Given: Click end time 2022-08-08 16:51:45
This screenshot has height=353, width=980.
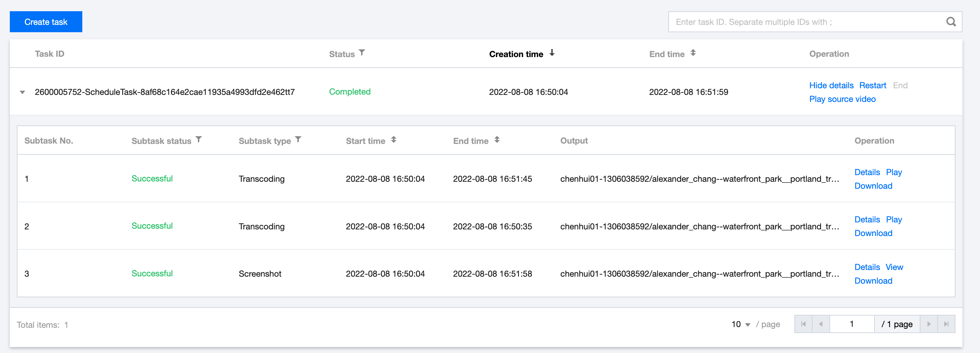Looking at the screenshot, I should [492, 179].
